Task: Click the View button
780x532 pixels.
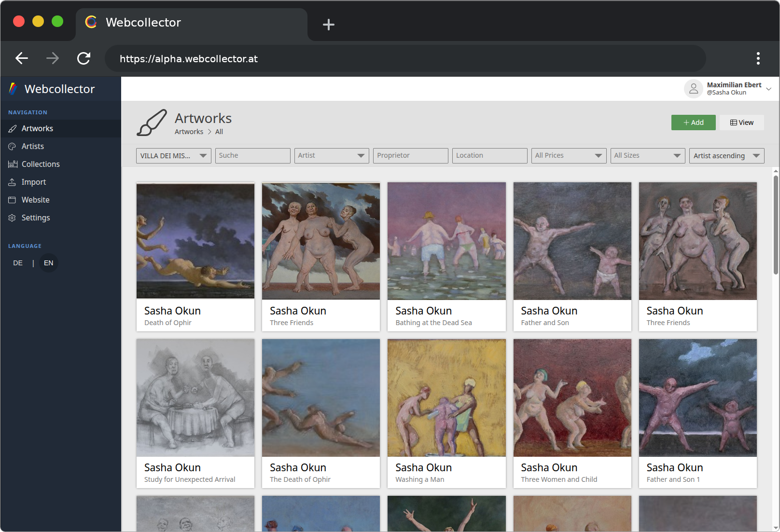Action: [742, 123]
